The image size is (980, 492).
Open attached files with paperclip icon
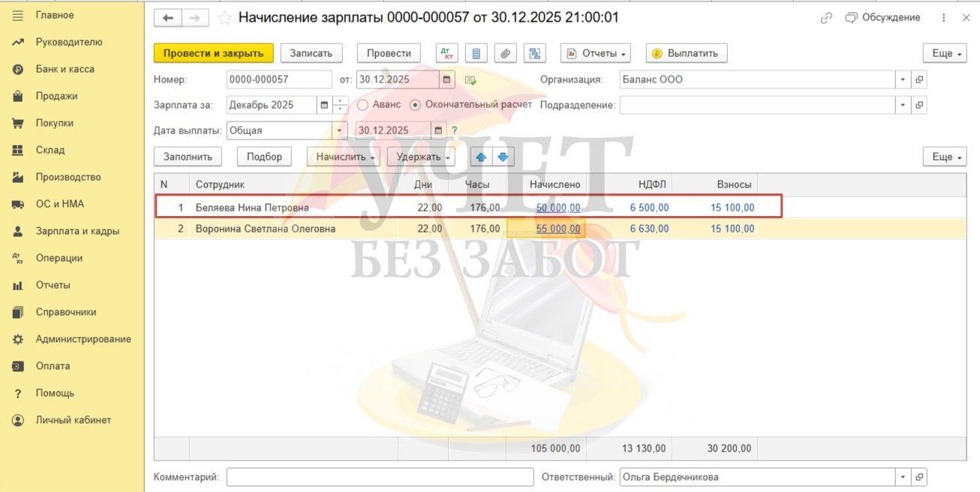[x=506, y=53]
